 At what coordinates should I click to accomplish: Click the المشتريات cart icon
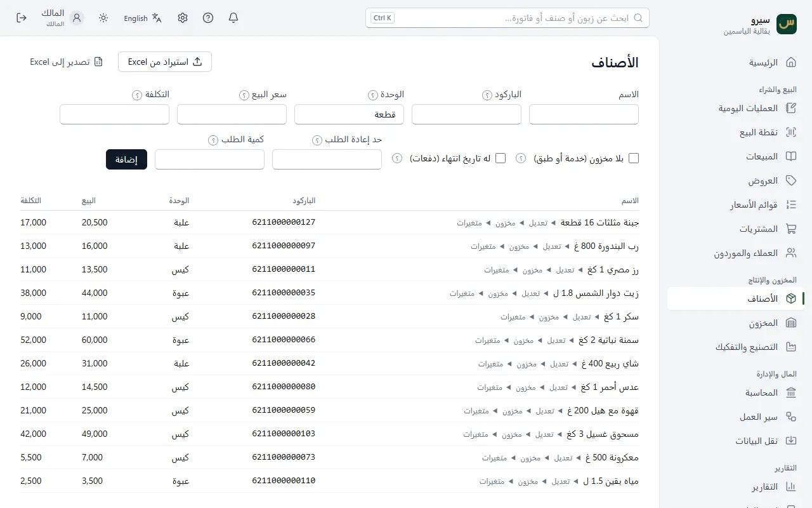tap(791, 229)
